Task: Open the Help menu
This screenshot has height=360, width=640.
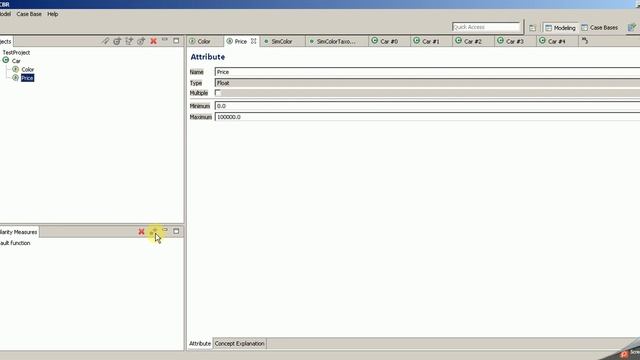Action: (x=53, y=14)
